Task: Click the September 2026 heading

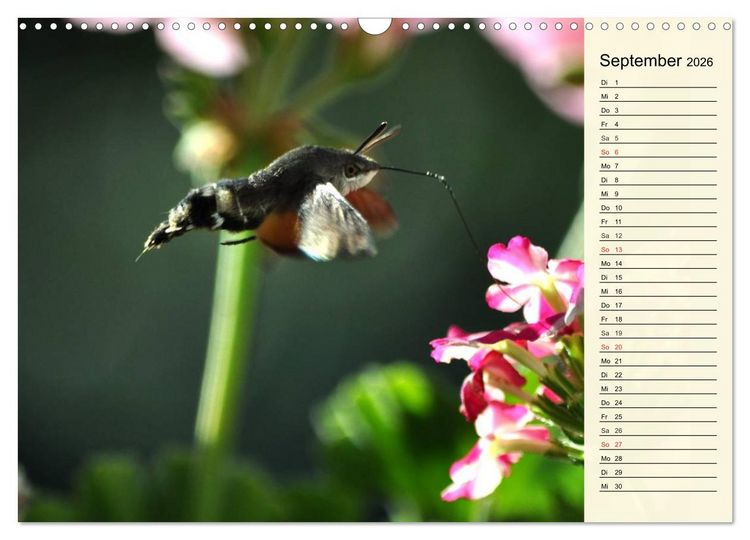Action: tap(656, 61)
